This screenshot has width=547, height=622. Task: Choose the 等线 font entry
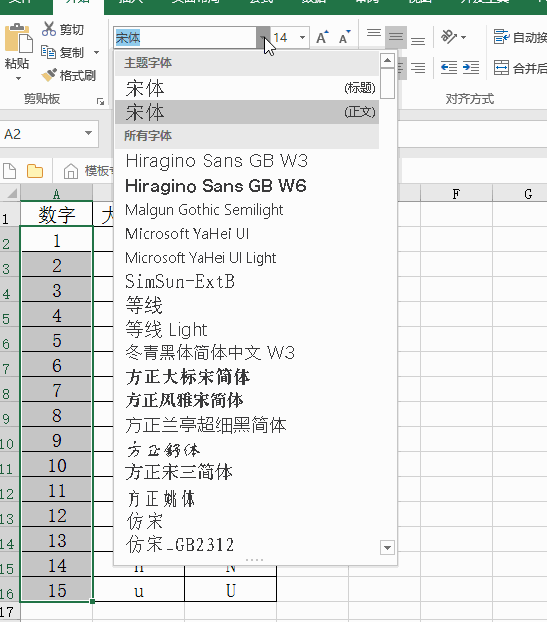pos(247,305)
